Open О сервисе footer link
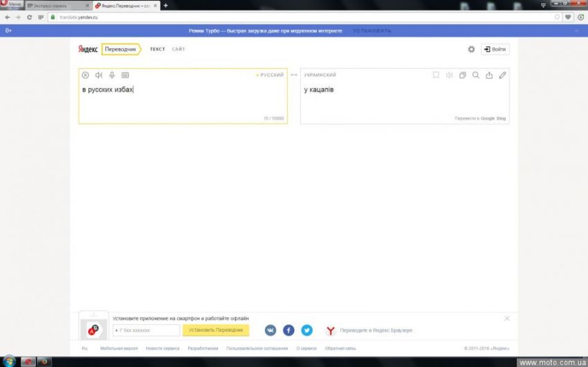This screenshot has width=588, height=367. (x=306, y=348)
